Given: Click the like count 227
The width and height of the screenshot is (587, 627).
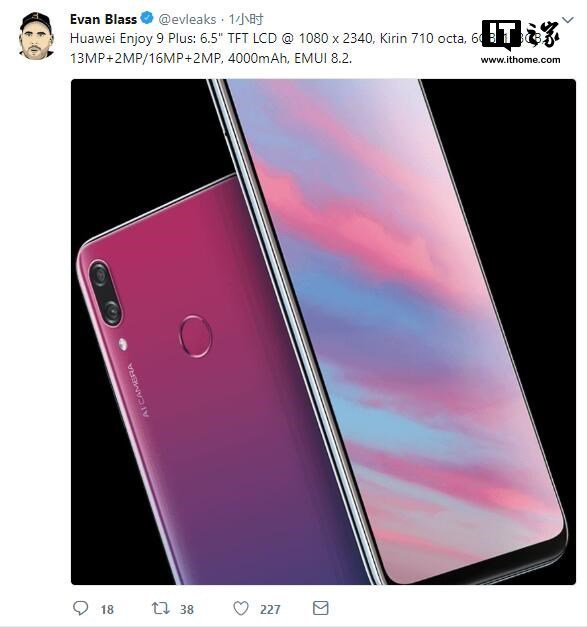Looking at the screenshot, I should 270,609.
